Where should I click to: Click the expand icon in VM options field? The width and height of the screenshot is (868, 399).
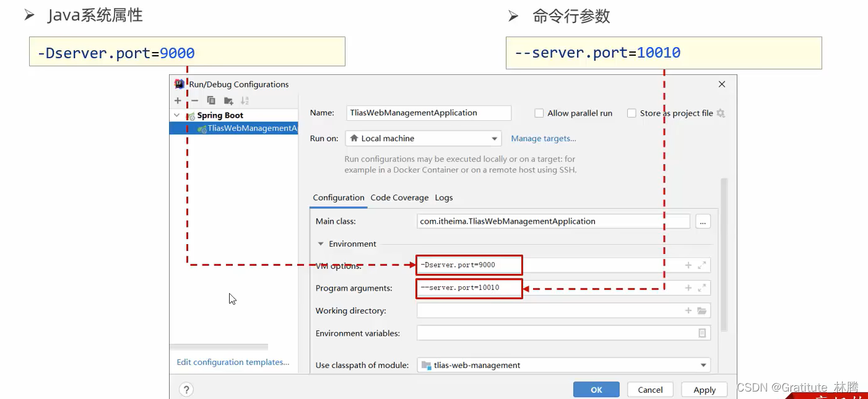point(702,265)
